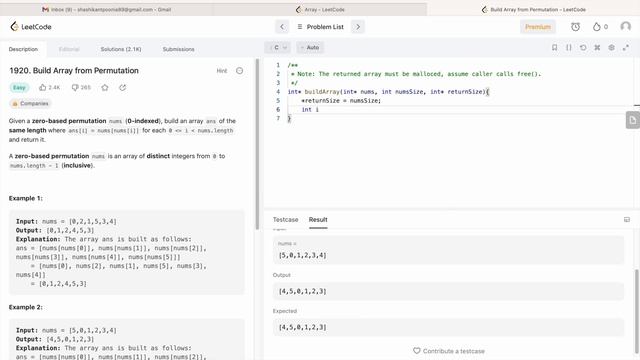
Task: Open editor settings gear icon
Action: click(x=611, y=48)
